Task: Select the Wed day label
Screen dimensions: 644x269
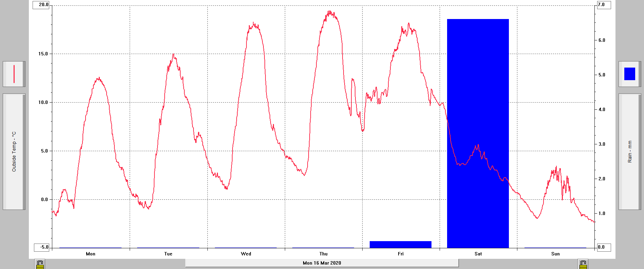Action: point(246,254)
